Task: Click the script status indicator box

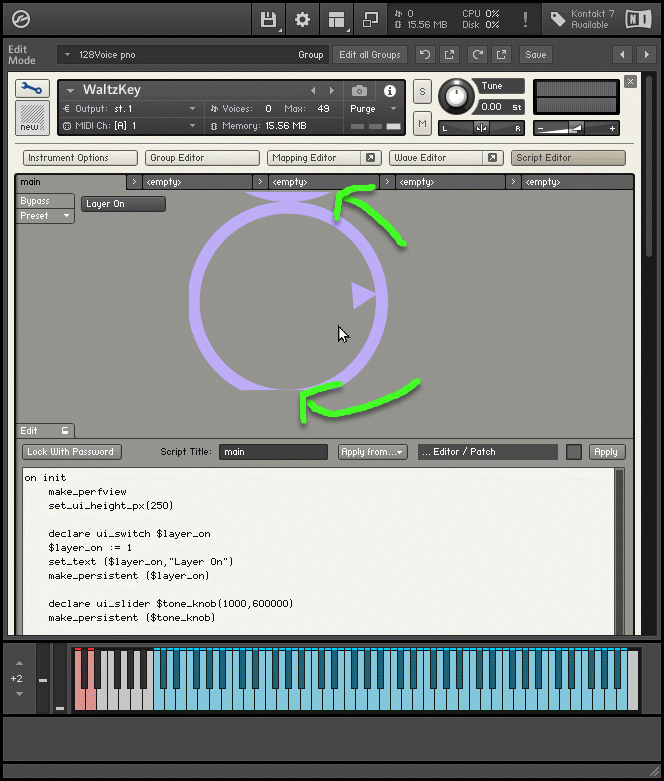Action: 574,452
